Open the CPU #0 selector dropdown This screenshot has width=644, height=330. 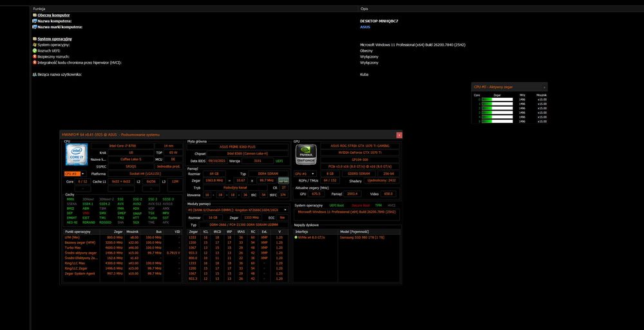(x=75, y=174)
